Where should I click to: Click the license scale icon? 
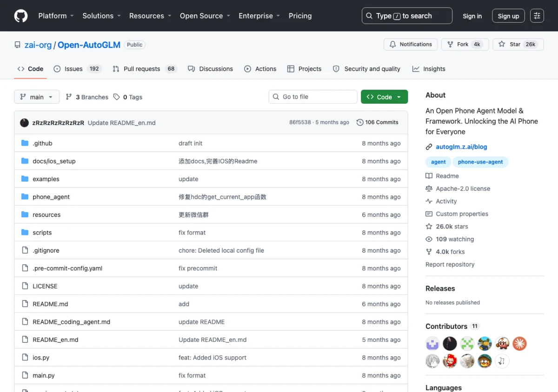click(429, 189)
